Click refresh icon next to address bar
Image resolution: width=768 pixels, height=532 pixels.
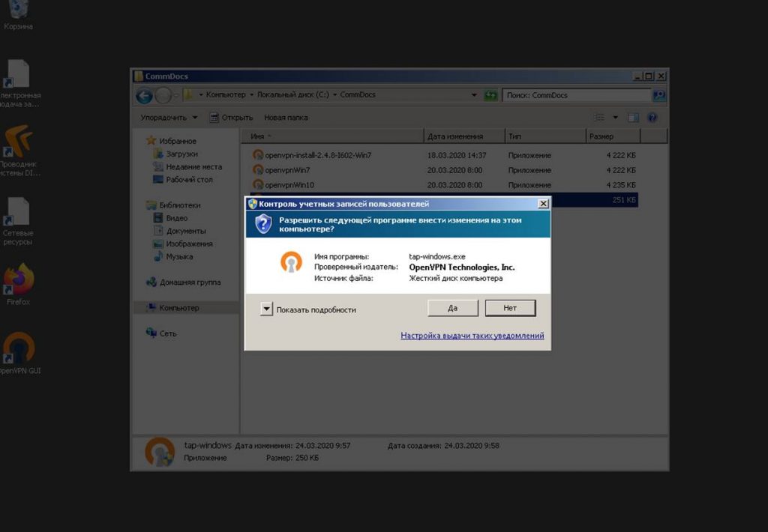(490, 95)
